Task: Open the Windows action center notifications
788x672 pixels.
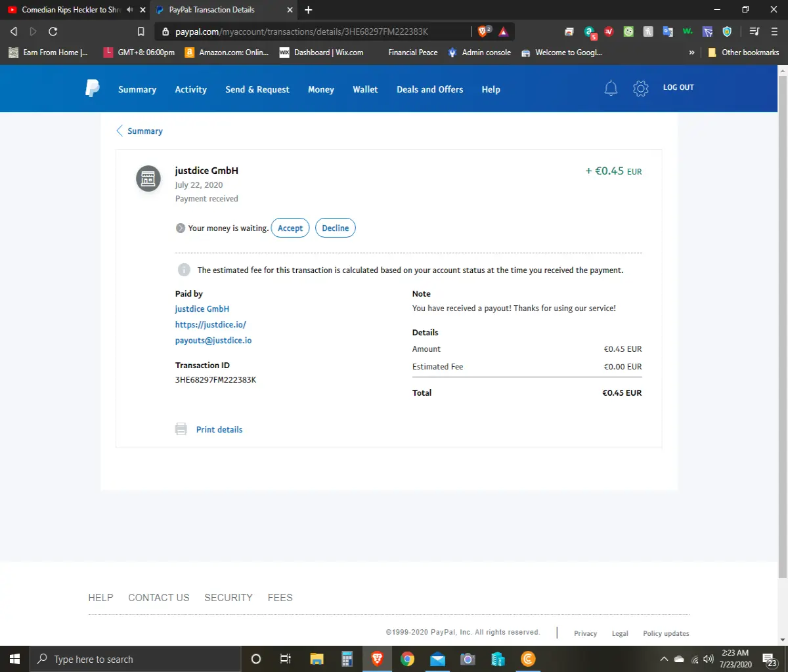Action: tap(770, 659)
